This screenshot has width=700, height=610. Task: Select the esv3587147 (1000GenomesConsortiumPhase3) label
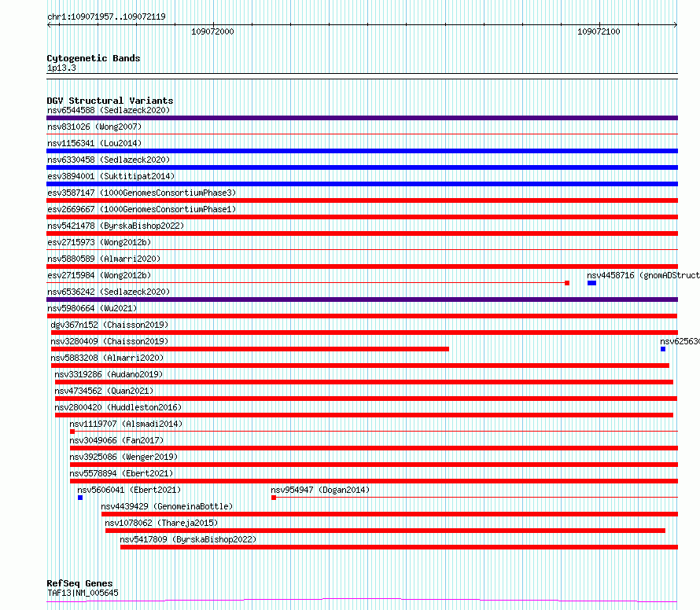(142, 193)
